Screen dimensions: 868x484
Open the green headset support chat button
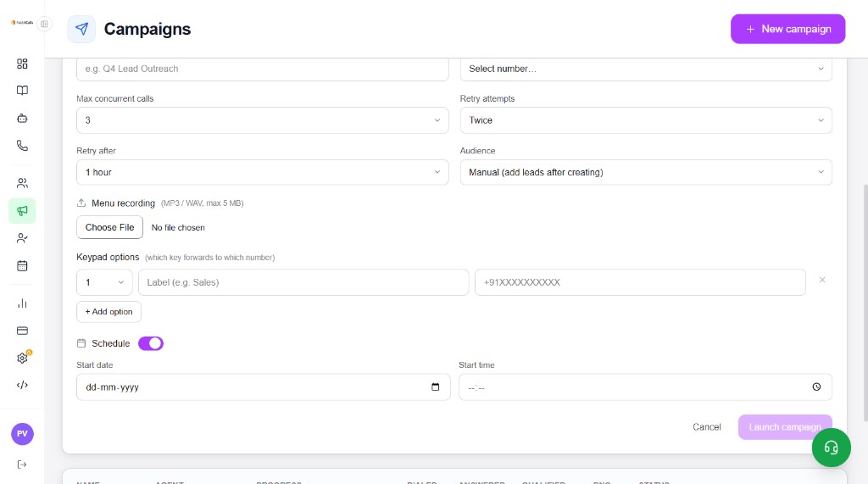pos(831,448)
